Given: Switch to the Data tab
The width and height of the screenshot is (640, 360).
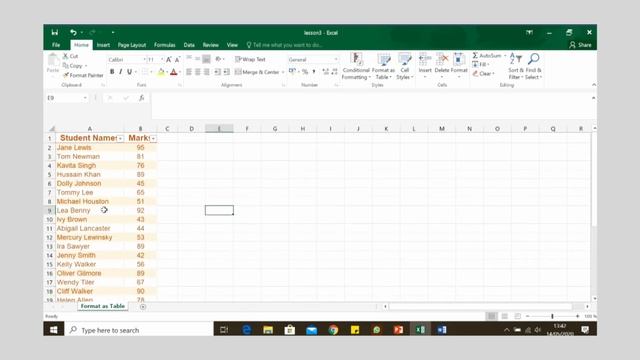Looking at the screenshot, I should pos(189,45).
